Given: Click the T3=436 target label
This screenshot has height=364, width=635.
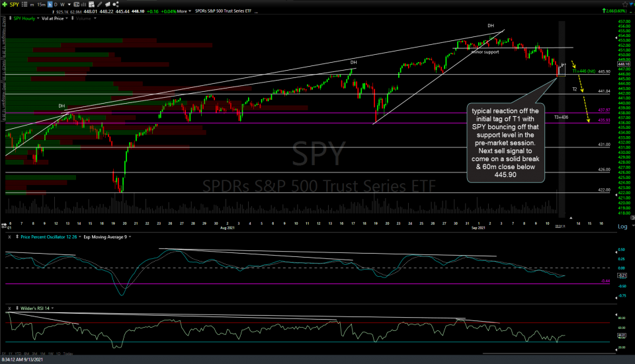Looking at the screenshot, I should (562, 118).
